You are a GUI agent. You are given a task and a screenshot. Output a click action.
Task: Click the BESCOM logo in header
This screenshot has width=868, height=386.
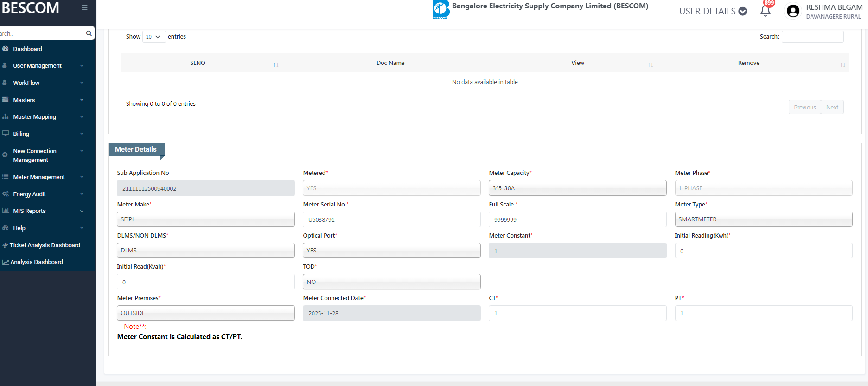click(441, 10)
